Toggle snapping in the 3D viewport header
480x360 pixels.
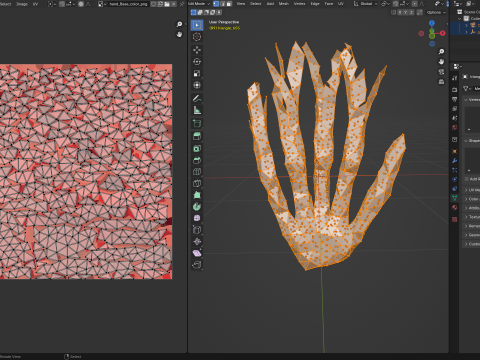coord(395,4)
